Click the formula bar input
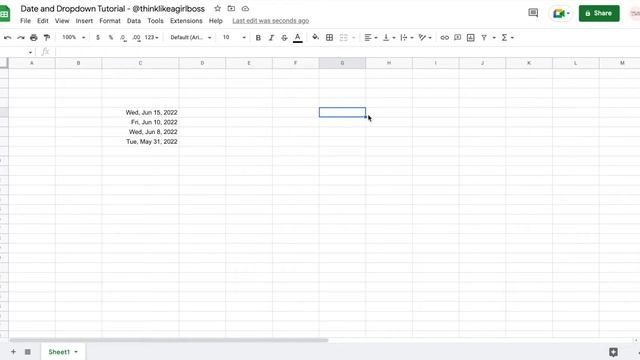This screenshot has width=640, height=360. point(347,52)
